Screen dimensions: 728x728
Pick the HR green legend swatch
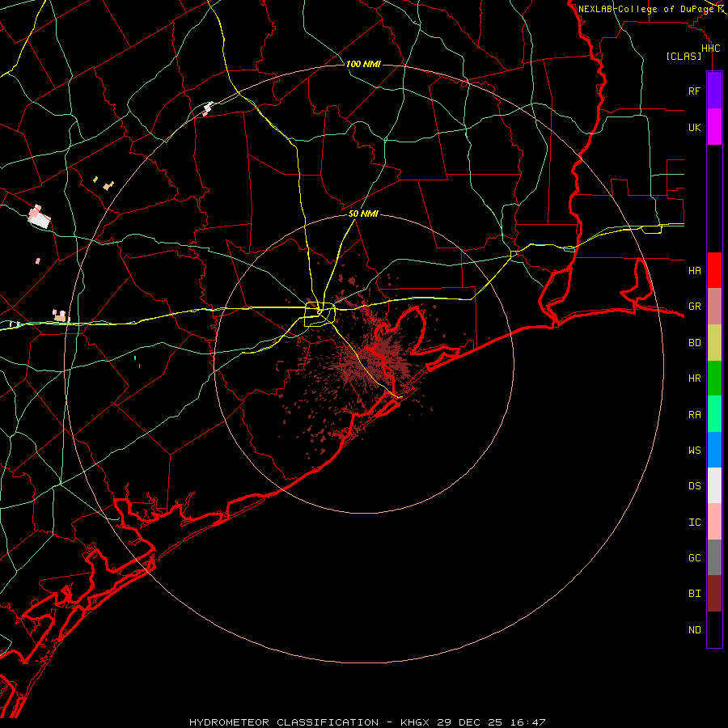[x=714, y=379]
